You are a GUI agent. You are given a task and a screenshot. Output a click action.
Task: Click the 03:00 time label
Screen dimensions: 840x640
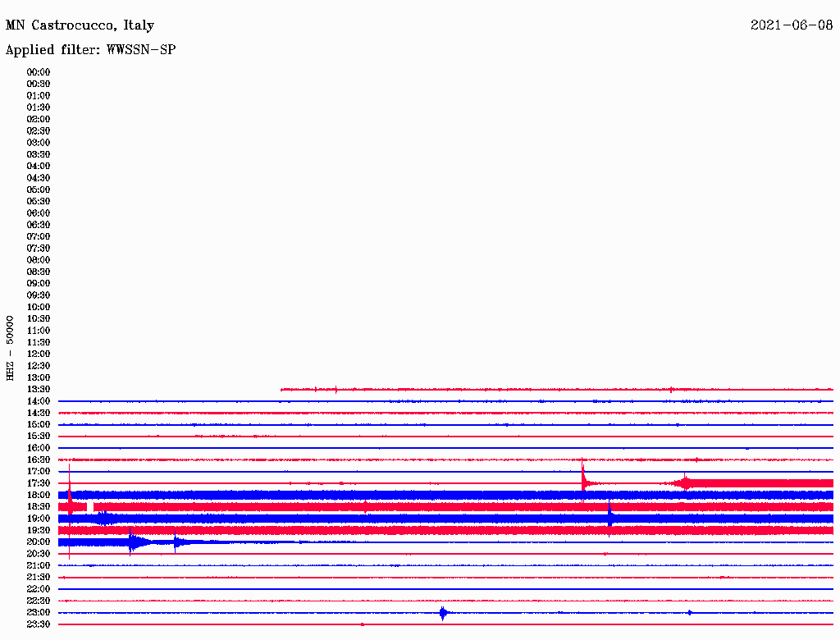point(39,143)
